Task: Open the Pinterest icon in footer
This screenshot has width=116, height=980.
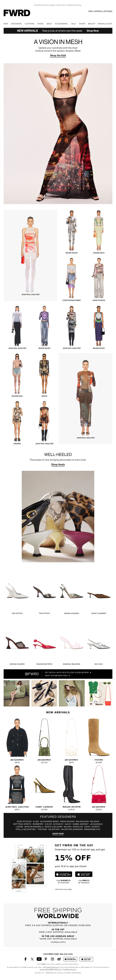Action: pyautogui.click(x=46, y=959)
